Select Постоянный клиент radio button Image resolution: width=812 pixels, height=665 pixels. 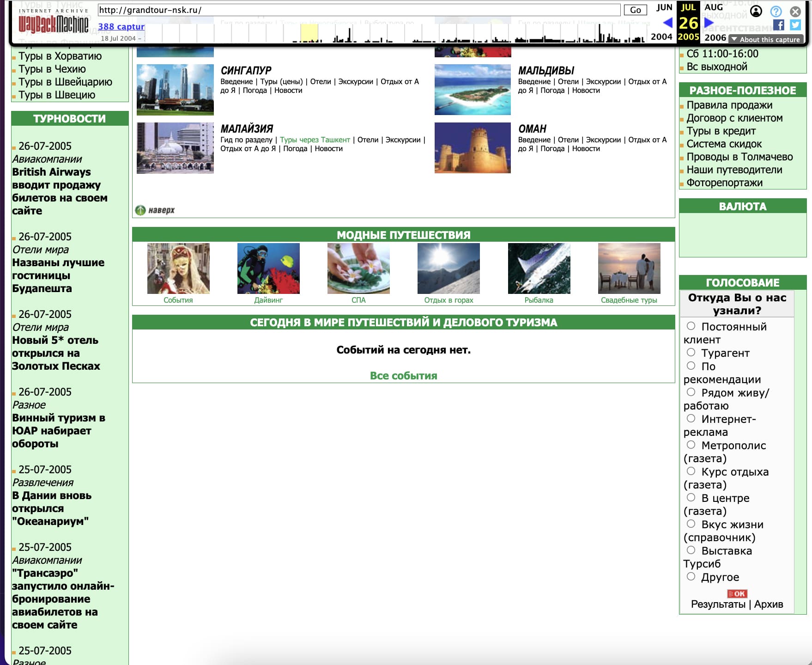691,326
